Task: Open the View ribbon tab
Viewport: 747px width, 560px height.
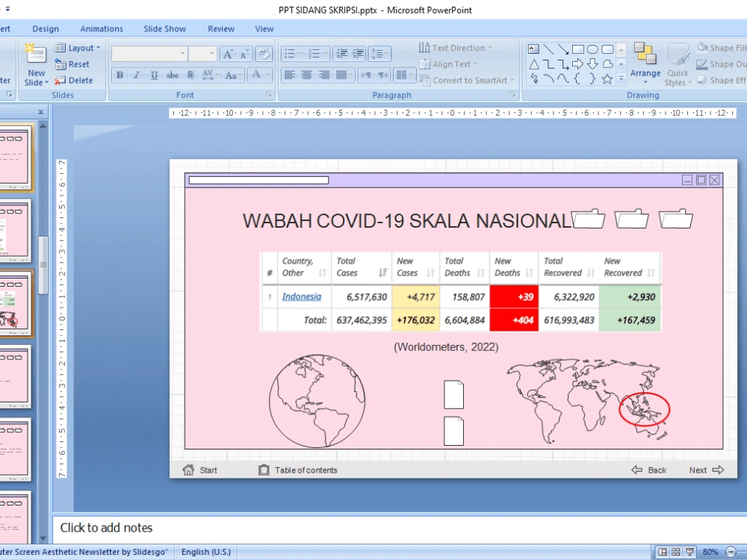Action: coord(264,28)
